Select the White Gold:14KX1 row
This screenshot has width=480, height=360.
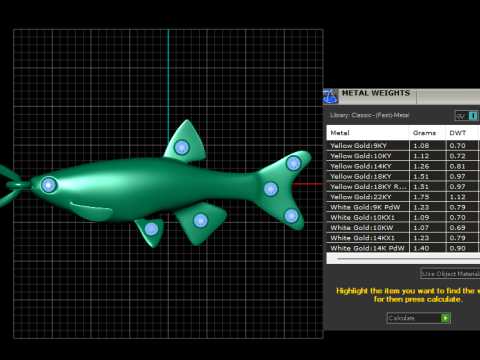pyautogui.click(x=402, y=238)
